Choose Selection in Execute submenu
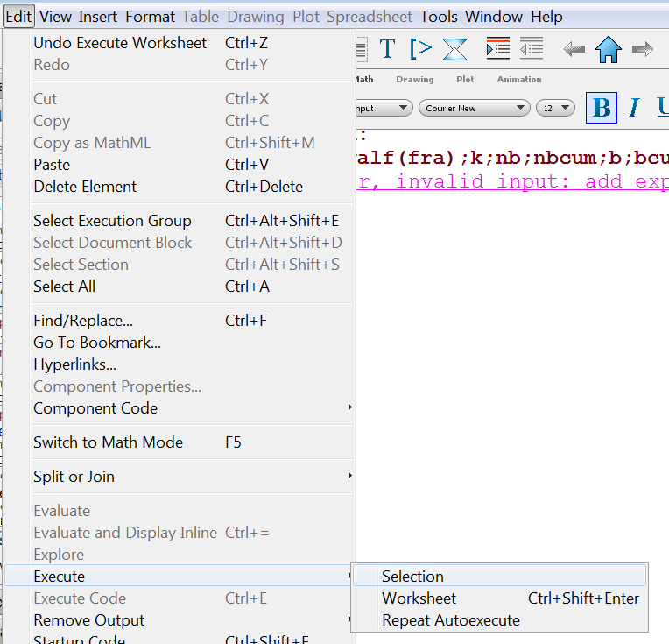 coord(412,577)
